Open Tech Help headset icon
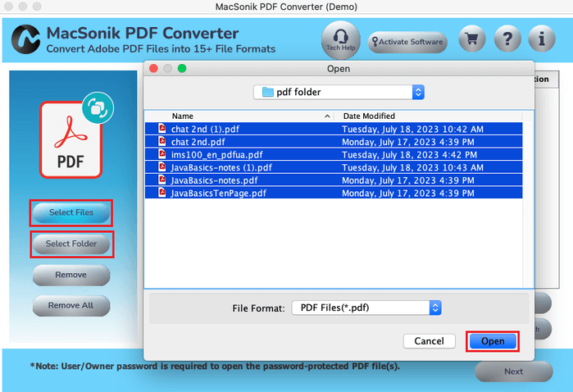 [340, 39]
